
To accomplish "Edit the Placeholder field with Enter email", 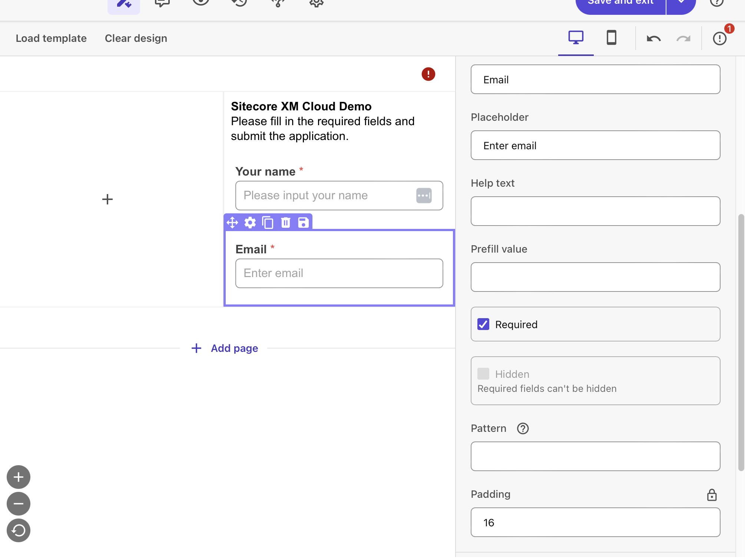I will click(x=595, y=145).
